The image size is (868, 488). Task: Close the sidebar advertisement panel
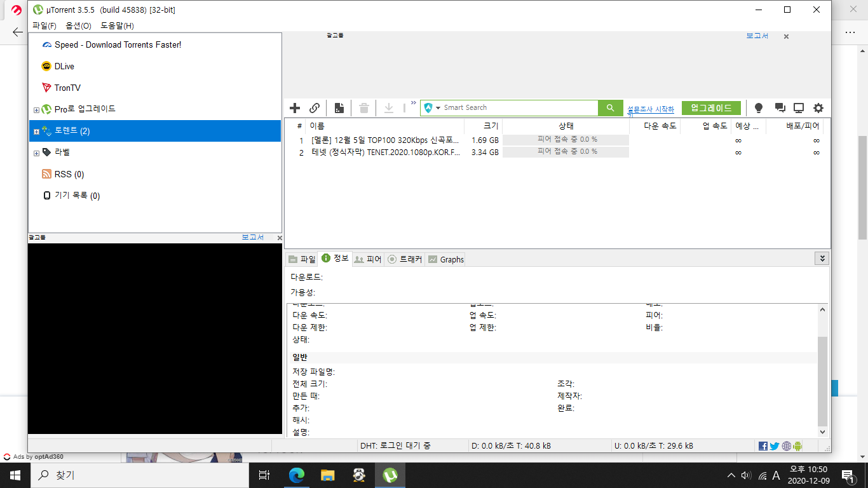click(280, 238)
